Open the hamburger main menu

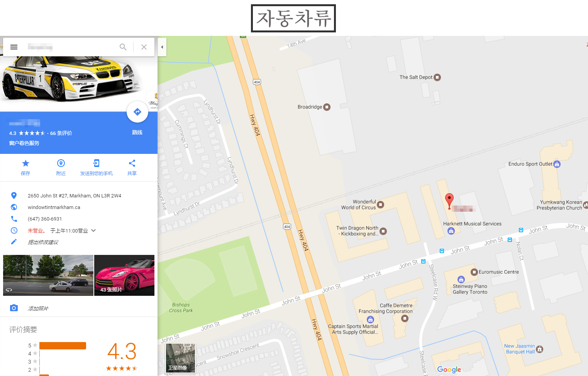[x=14, y=47]
